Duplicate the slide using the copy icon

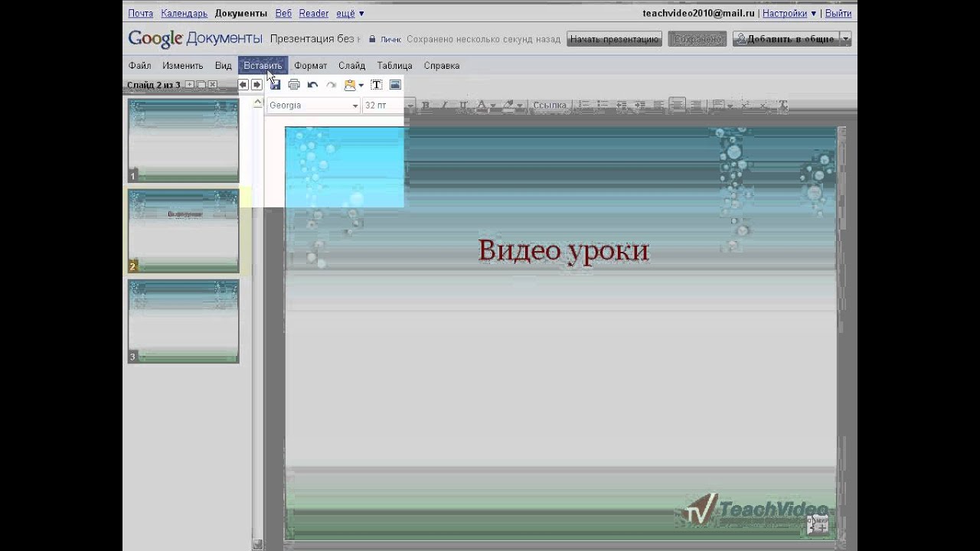point(201,85)
